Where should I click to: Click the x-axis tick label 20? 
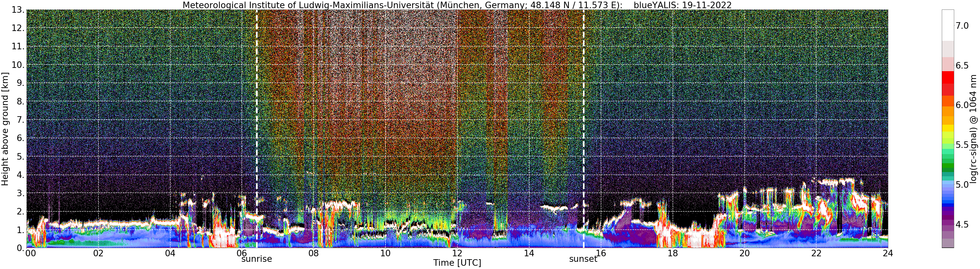click(x=744, y=253)
